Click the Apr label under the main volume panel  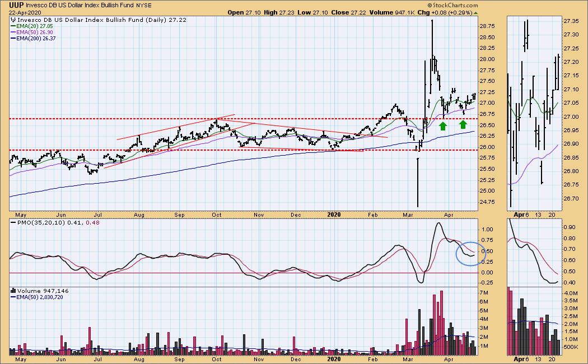tap(449, 359)
